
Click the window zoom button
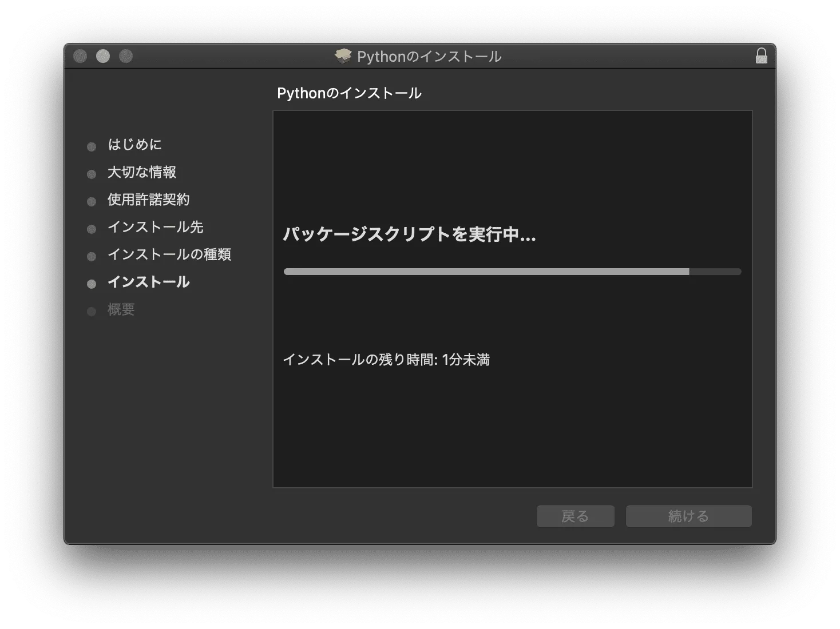point(126,56)
